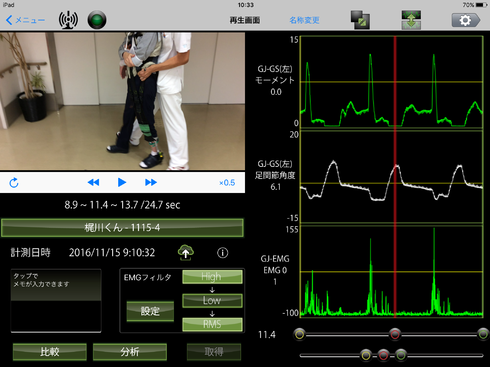This screenshot has height=367, width=490.
Task: Open settings with the gear icon
Action: coord(466,20)
